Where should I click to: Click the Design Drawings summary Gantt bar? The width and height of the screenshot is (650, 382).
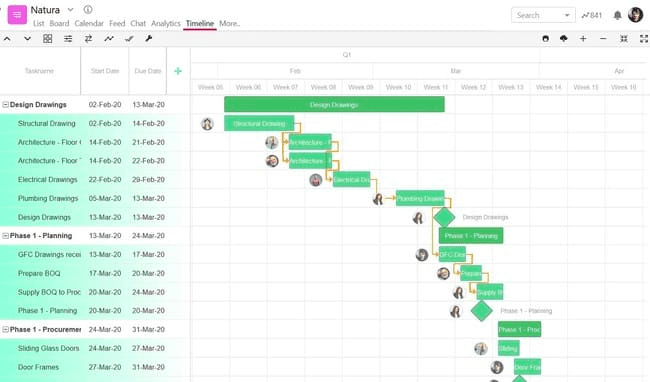334,105
